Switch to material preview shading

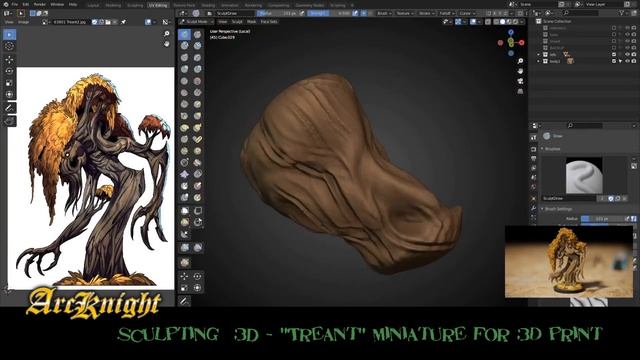pos(509,22)
